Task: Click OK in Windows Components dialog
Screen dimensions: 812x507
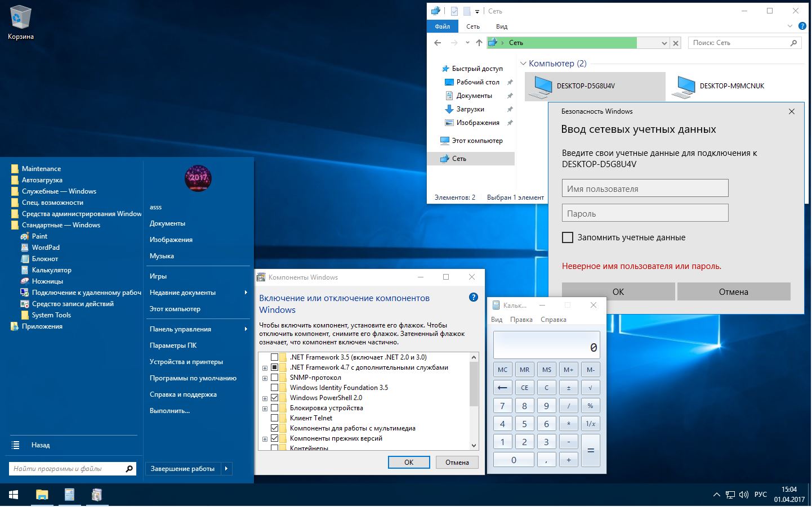Action: tap(409, 462)
